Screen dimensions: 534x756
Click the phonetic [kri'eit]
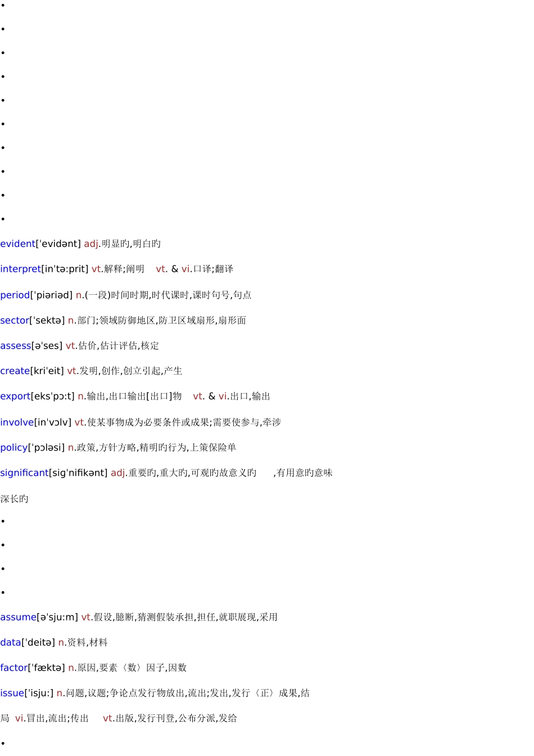pos(47,371)
